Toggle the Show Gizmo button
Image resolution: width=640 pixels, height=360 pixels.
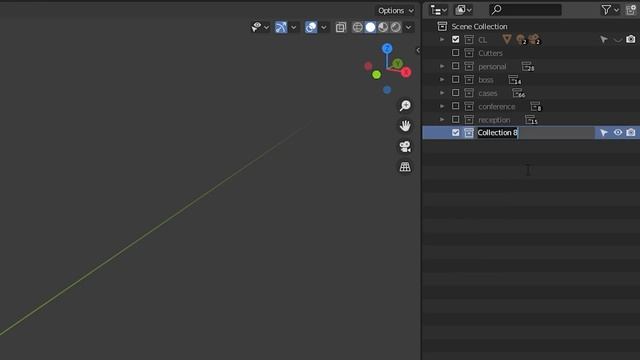[x=281, y=27]
